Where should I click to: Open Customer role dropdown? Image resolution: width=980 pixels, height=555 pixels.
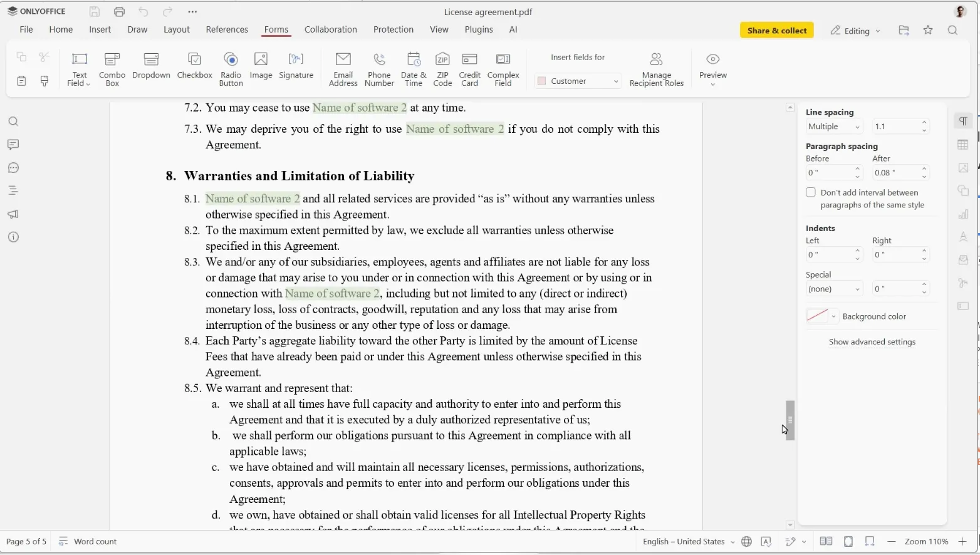tap(578, 81)
